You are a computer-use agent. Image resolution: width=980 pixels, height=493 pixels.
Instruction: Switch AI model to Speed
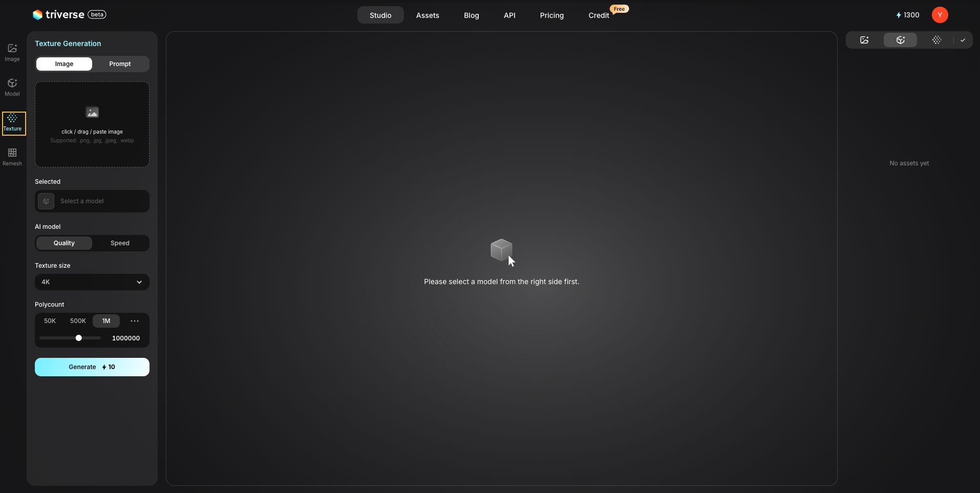tap(120, 243)
